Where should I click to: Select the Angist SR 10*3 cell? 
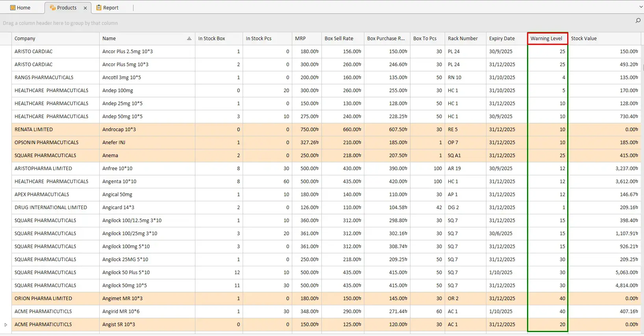pyautogui.click(x=147, y=325)
